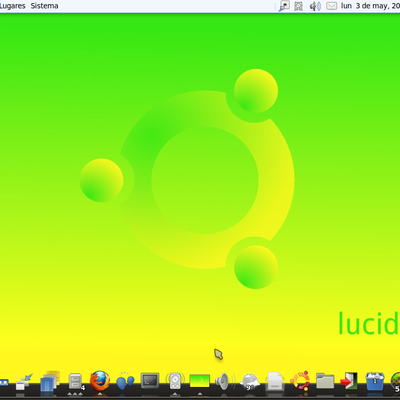Viewport: 400px width, 400px height.
Task: Click the gear-like tray applet icon
Action: (x=299, y=6)
